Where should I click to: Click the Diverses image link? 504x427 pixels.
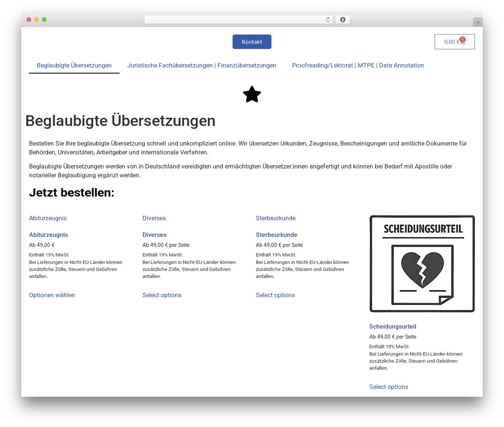pyautogui.click(x=154, y=218)
